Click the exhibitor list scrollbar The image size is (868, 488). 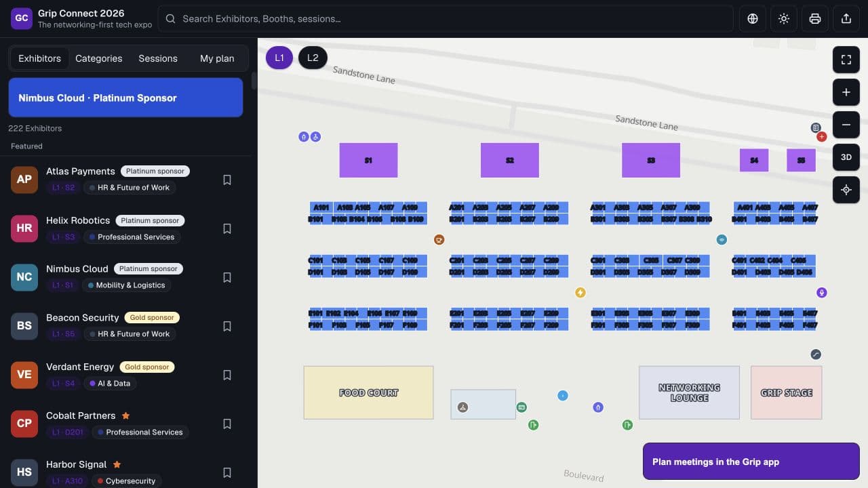(x=254, y=81)
